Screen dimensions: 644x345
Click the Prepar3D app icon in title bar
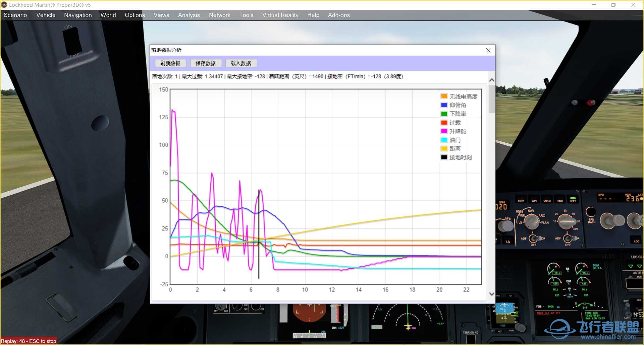(x=4, y=5)
